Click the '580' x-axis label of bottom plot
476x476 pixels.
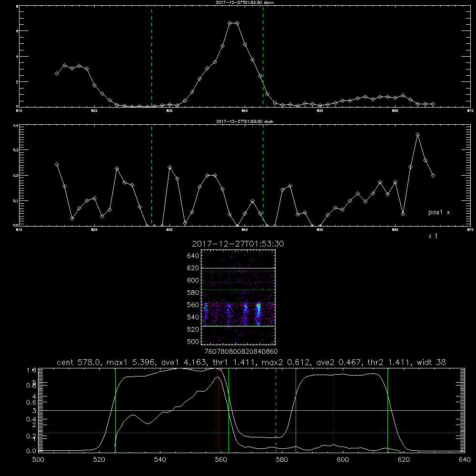pyautogui.click(x=282, y=460)
